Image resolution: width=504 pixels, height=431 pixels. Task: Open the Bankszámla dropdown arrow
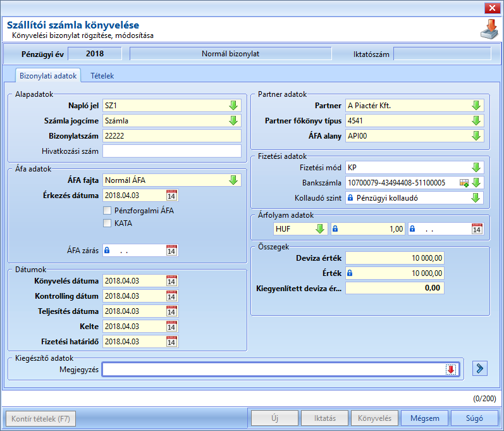[x=476, y=183]
